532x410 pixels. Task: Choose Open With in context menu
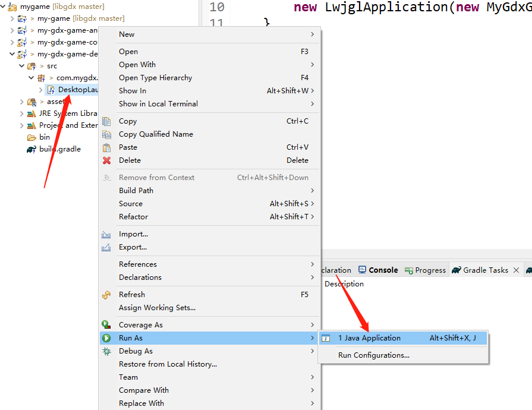point(209,64)
